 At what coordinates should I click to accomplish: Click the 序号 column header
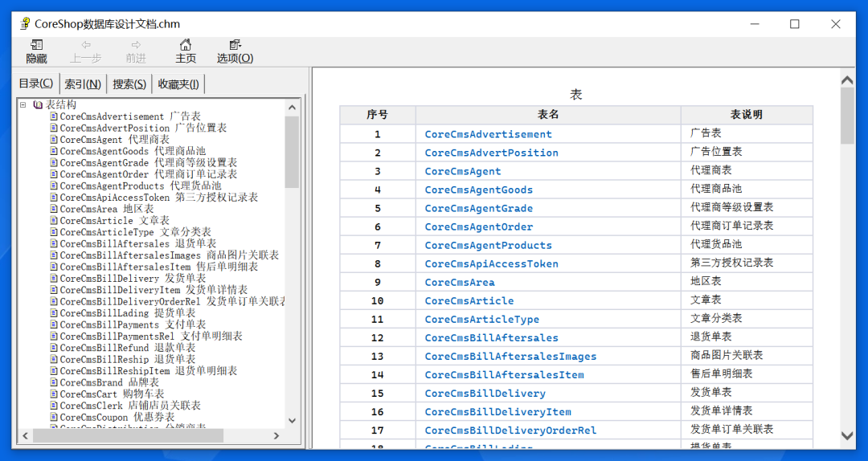(x=378, y=115)
